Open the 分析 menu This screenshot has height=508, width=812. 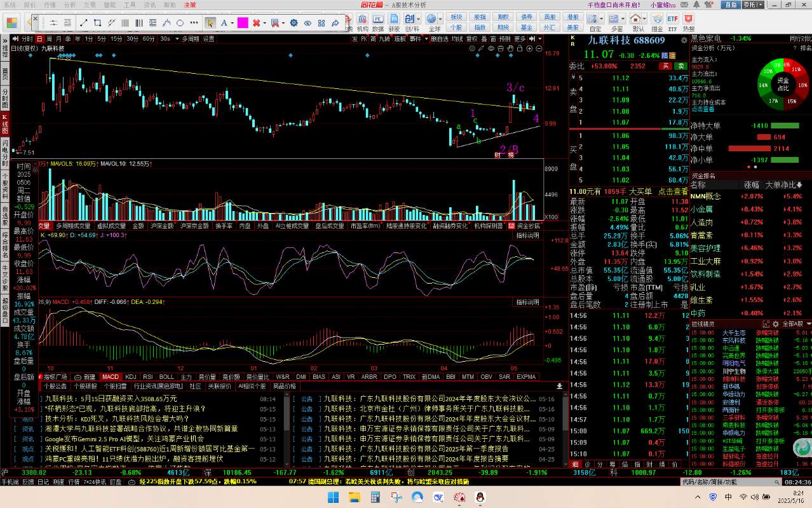(x=70, y=4)
